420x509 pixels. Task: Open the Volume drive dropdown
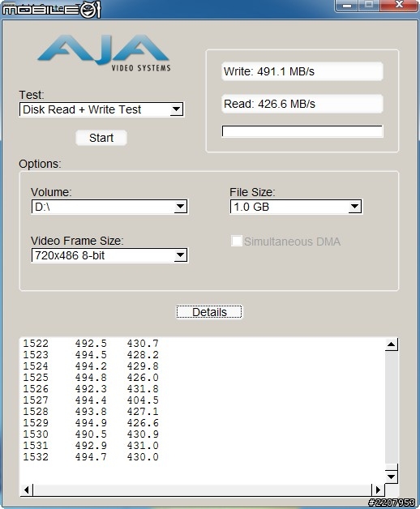(x=109, y=207)
